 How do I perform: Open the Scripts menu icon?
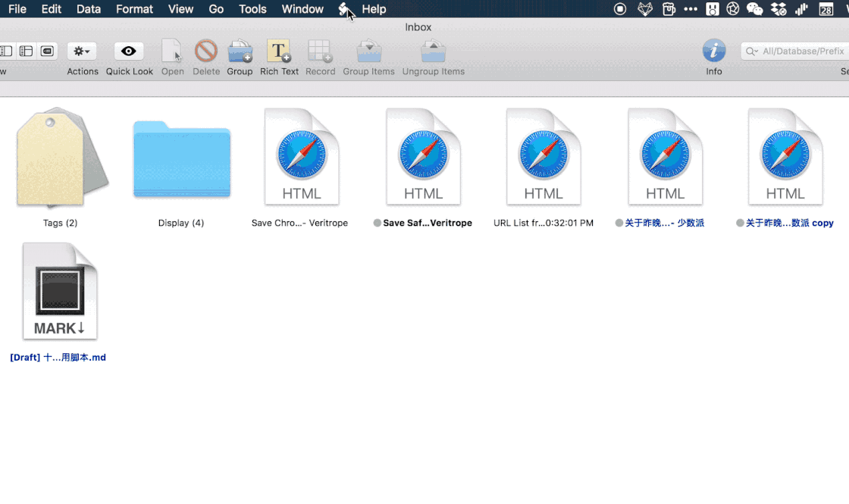[x=344, y=8]
